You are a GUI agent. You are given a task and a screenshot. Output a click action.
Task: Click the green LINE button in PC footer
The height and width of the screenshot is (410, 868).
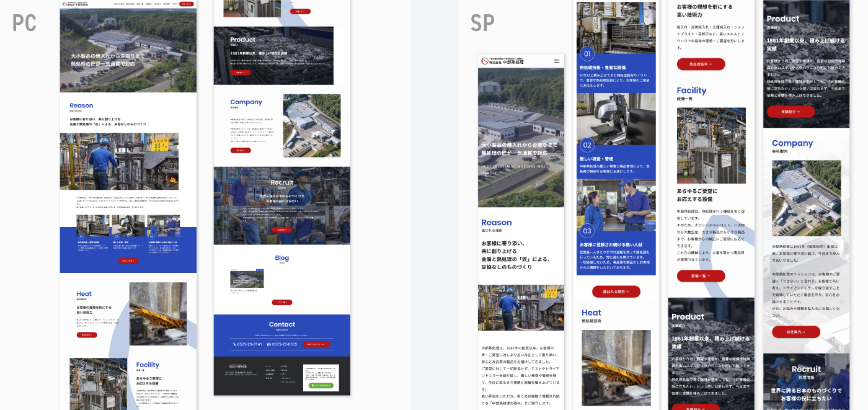(321, 385)
